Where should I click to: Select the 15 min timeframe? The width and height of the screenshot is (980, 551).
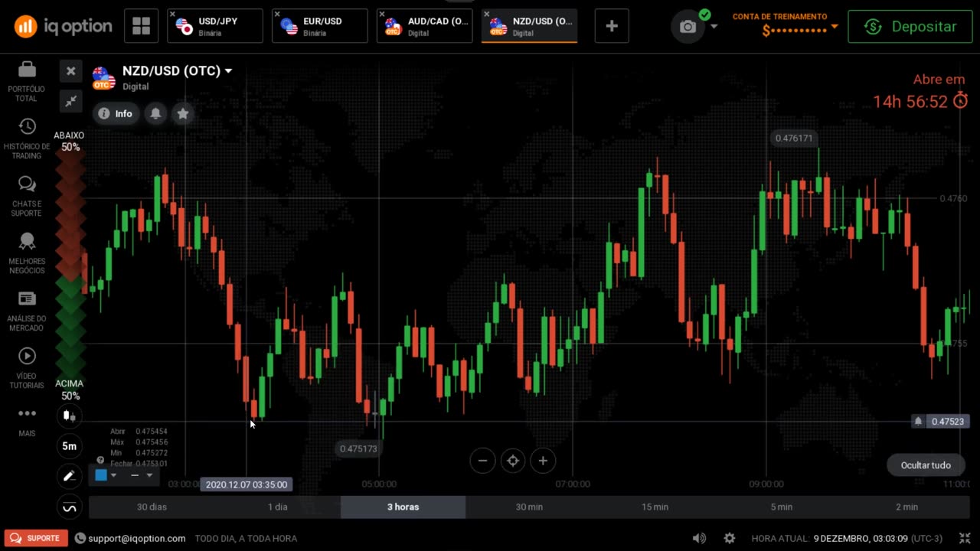(x=655, y=507)
